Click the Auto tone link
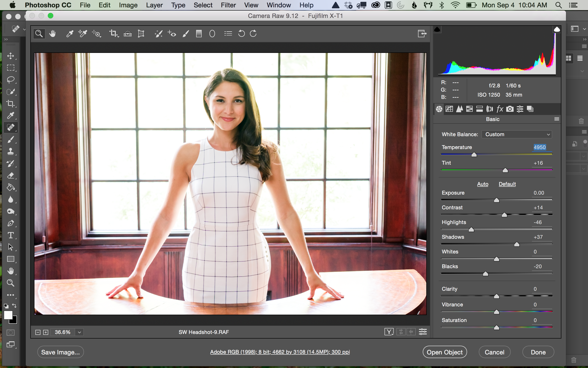This screenshot has height=368, width=588. 483,184
